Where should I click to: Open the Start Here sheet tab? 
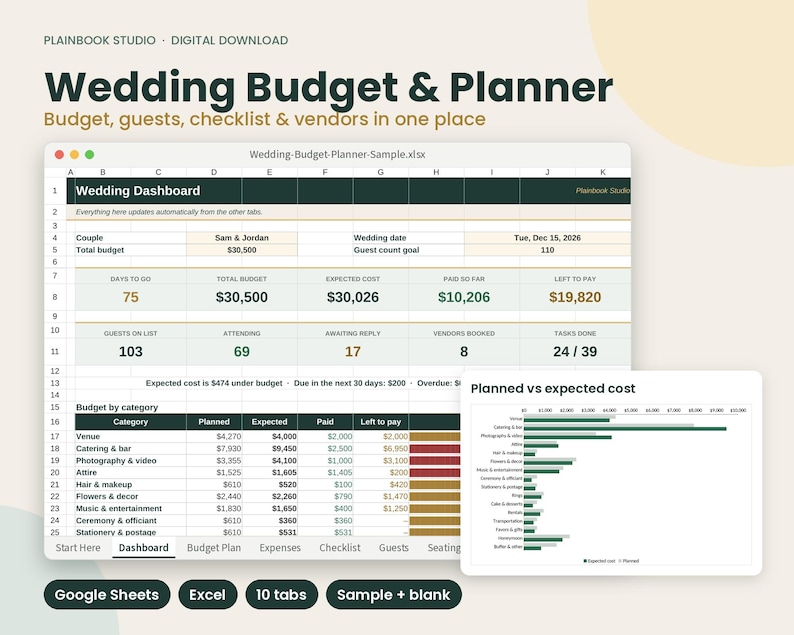pos(78,547)
